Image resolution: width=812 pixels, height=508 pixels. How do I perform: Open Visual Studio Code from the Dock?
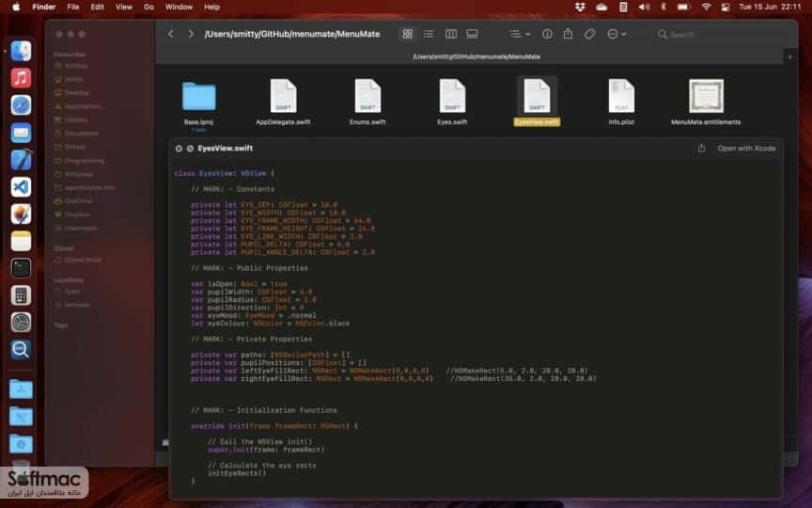pyautogui.click(x=21, y=187)
